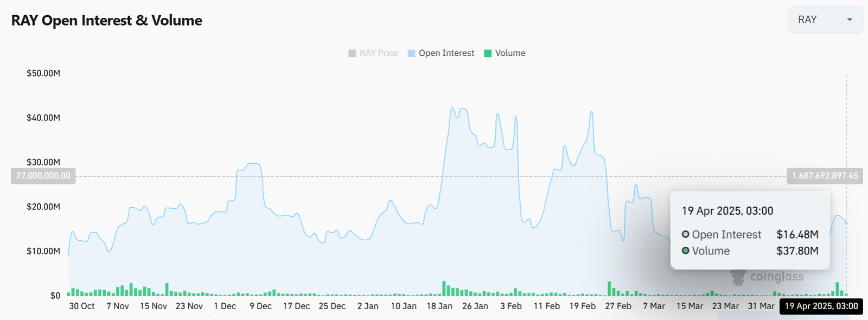Click the 1,687,692,897.45 label on right axis
Screen dimensions: 868x320
[x=825, y=176]
